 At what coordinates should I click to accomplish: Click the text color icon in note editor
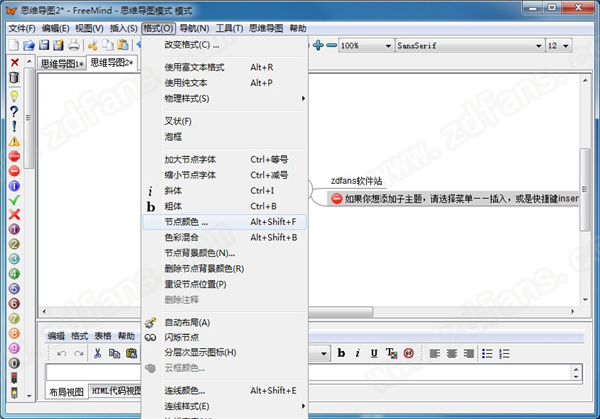pyautogui.click(x=391, y=353)
